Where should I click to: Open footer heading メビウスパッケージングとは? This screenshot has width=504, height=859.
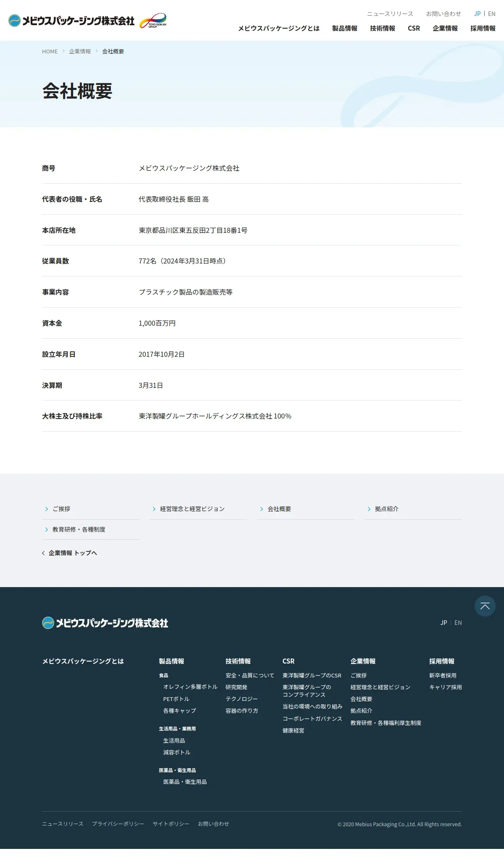(83, 661)
